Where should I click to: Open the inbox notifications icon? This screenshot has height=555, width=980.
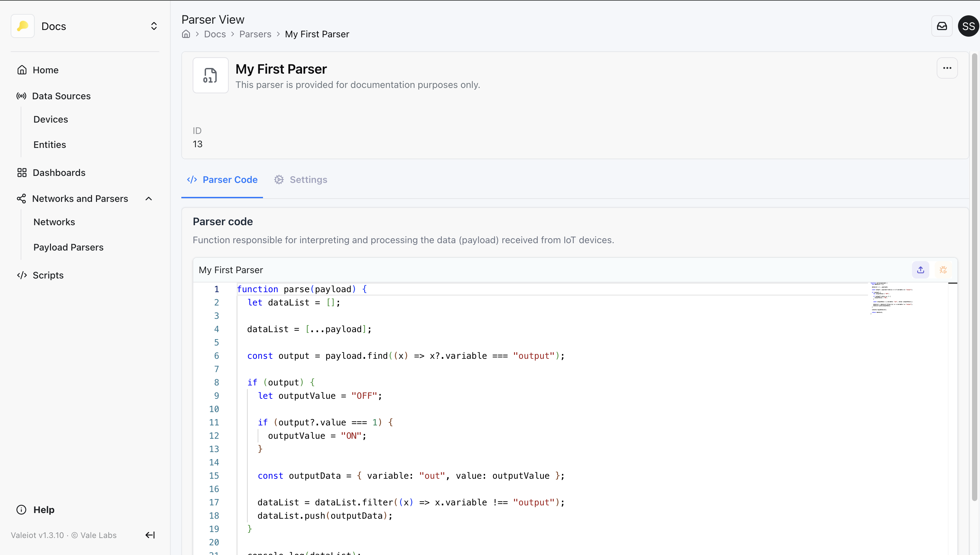[942, 26]
